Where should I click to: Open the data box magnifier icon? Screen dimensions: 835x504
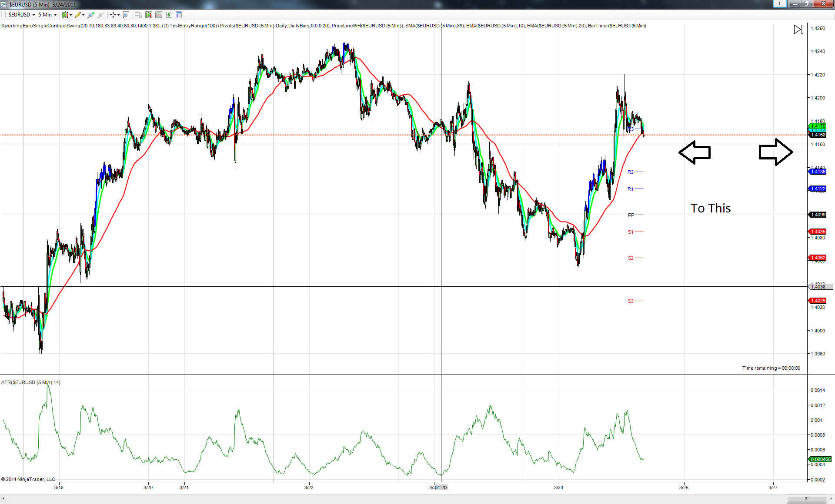126,15
